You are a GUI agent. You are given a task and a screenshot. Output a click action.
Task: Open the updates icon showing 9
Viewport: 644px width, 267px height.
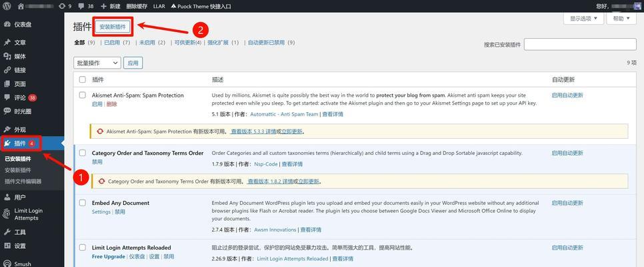tap(62, 6)
